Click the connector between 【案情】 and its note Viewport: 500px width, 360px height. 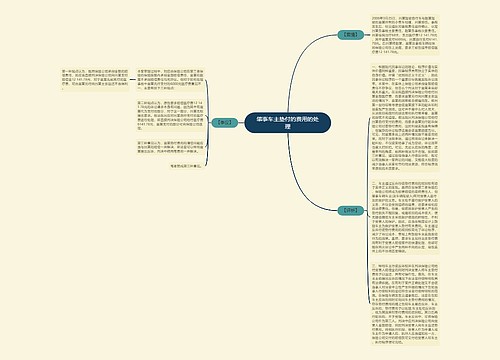[367, 35]
